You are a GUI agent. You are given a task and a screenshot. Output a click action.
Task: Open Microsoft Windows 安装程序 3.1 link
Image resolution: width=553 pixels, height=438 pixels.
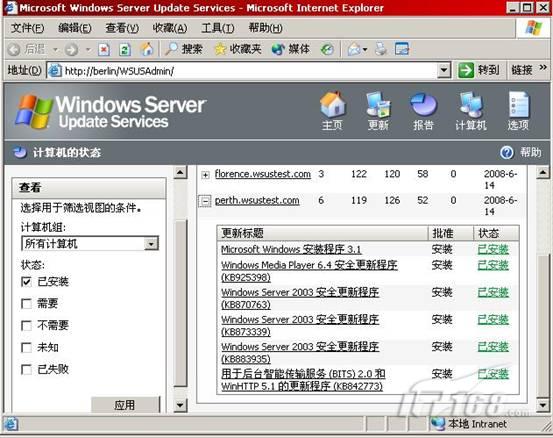(x=291, y=249)
